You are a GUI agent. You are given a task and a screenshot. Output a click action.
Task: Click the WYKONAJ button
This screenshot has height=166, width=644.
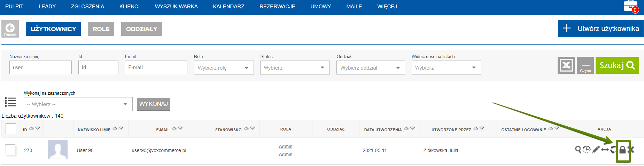coord(154,104)
